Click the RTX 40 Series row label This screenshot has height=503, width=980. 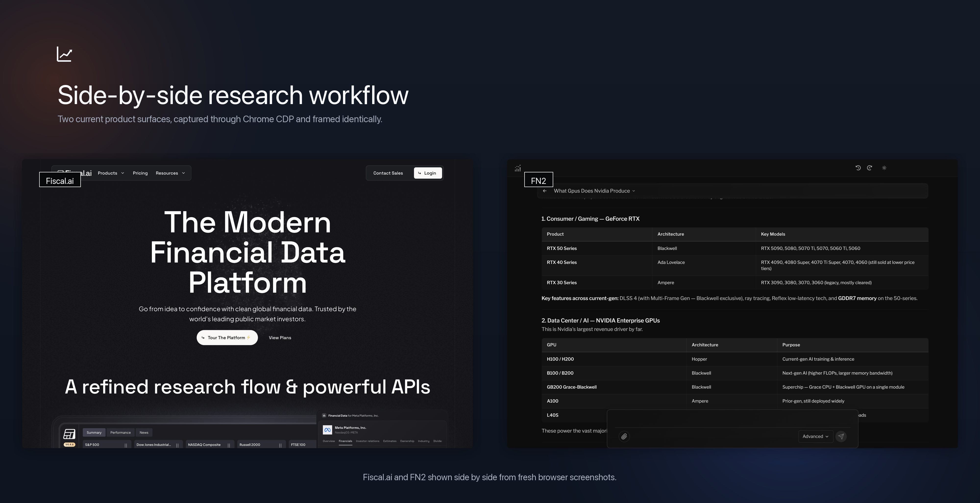point(562,262)
